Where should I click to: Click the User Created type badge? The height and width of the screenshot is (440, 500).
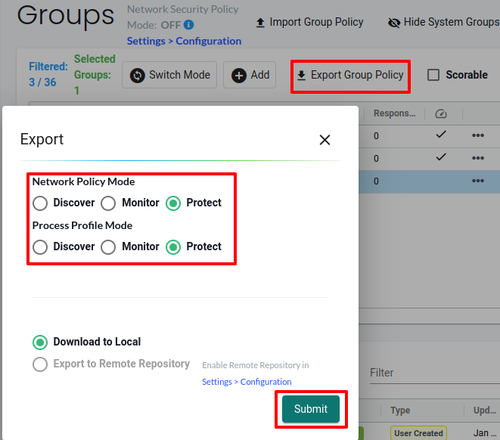(418, 433)
